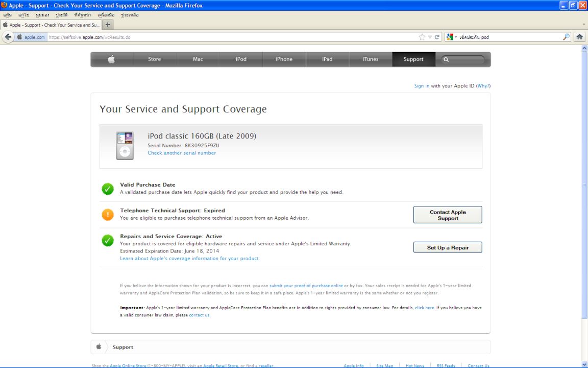Open the iPhone tab in Apple navigation
The height and width of the screenshot is (368, 588).
[284, 59]
